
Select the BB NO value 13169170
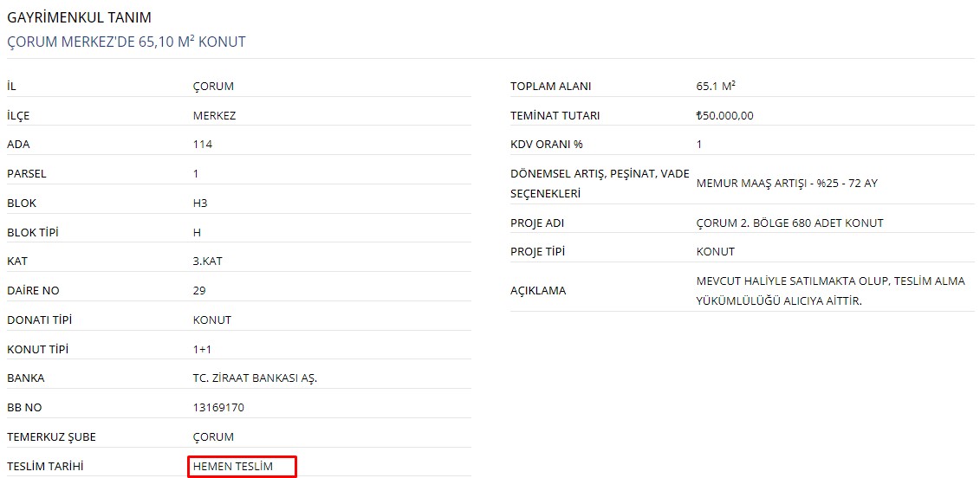(218, 407)
